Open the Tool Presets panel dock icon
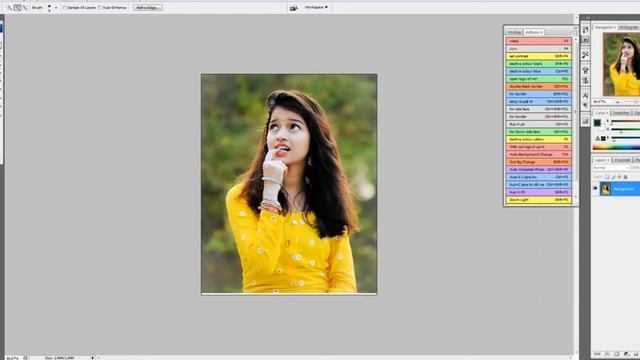 [x=585, y=55]
